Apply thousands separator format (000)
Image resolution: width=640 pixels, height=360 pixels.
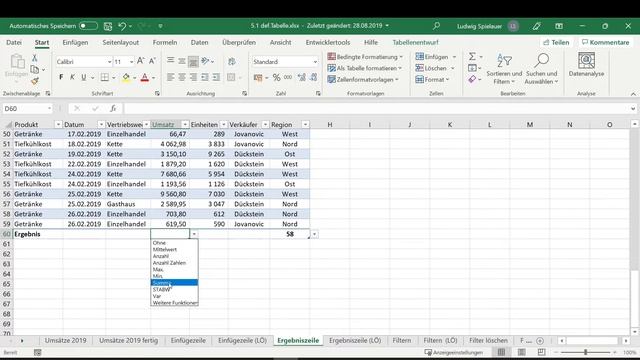[x=288, y=77]
